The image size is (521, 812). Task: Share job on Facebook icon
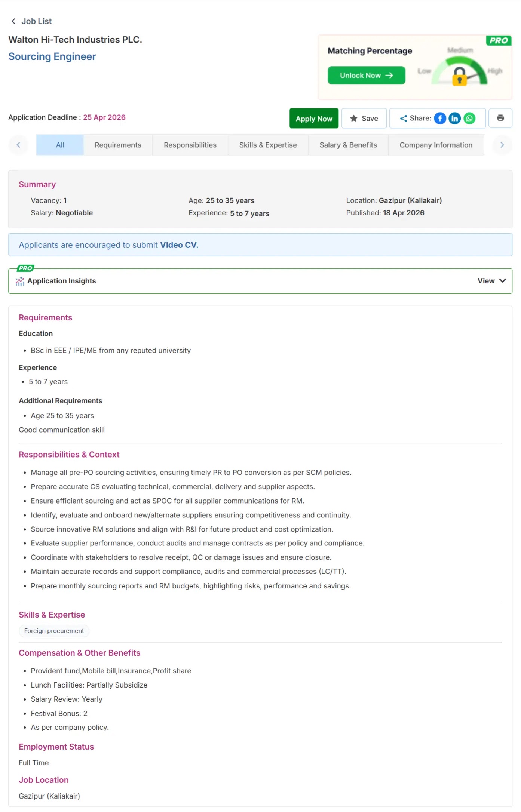[x=440, y=119]
